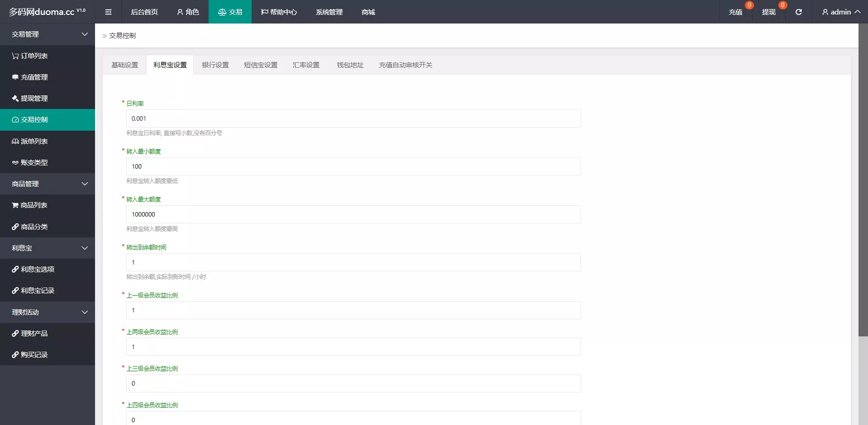Click the sidebar collapse hamburger icon
This screenshot has width=868, height=425.
point(108,12)
